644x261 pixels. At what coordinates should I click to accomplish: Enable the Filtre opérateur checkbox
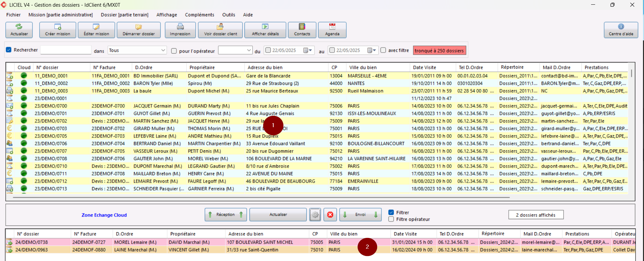(391, 219)
